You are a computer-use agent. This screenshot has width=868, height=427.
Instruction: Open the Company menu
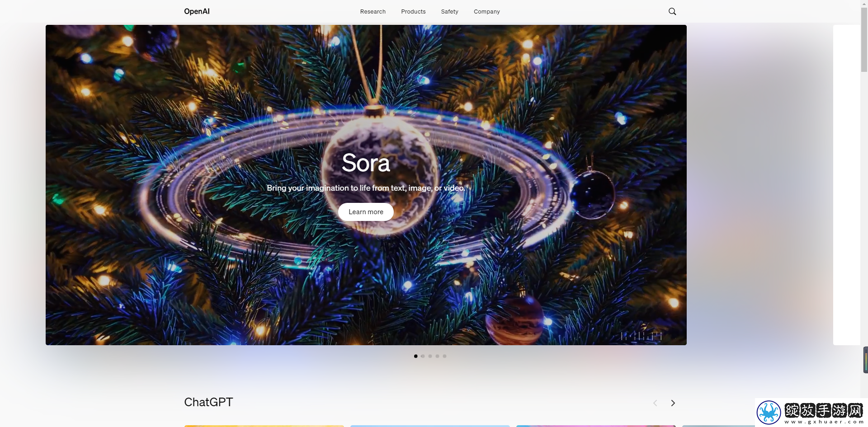[487, 12]
